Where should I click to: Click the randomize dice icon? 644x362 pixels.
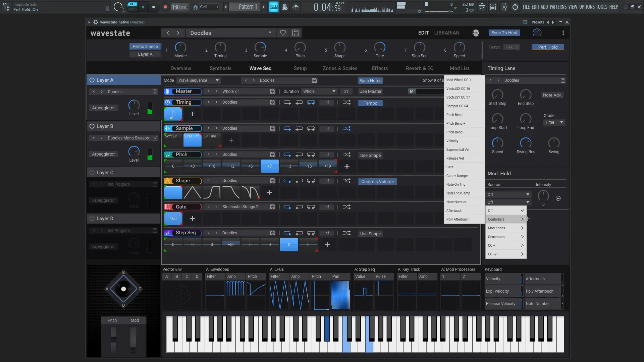[x=476, y=33]
